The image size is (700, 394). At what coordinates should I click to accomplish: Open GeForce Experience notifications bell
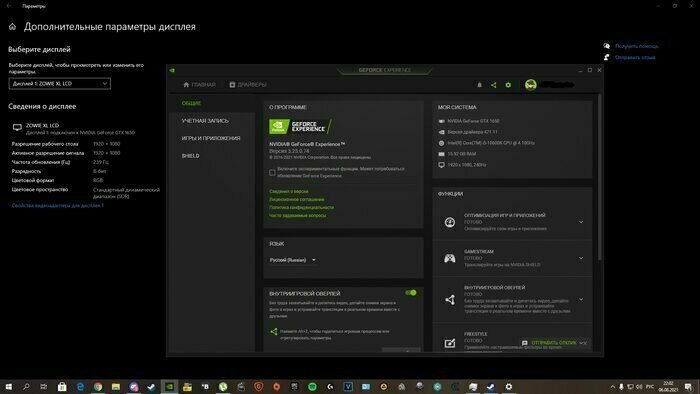click(479, 85)
